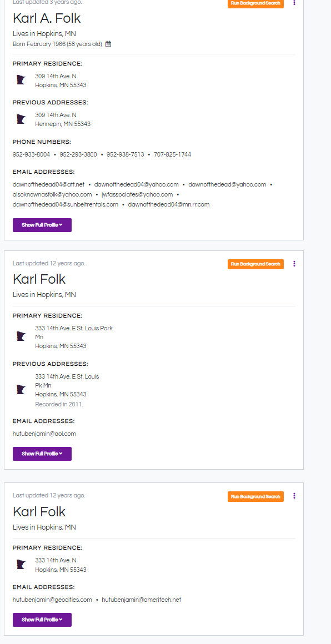The height and width of the screenshot is (644, 331).
Task: Open three-dot options on Karl A. Folk card
Action: point(294,2)
